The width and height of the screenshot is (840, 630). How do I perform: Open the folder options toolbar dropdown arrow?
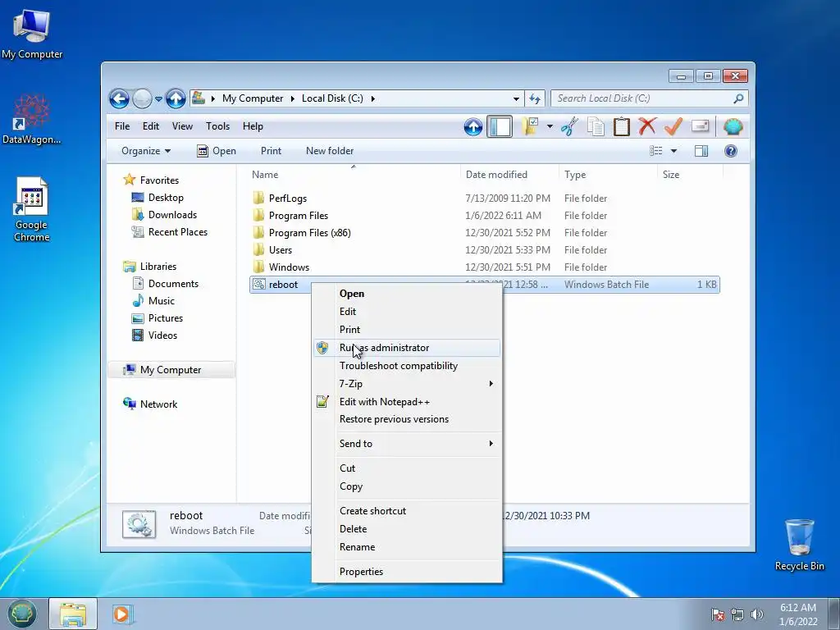click(x=550, y=127)
